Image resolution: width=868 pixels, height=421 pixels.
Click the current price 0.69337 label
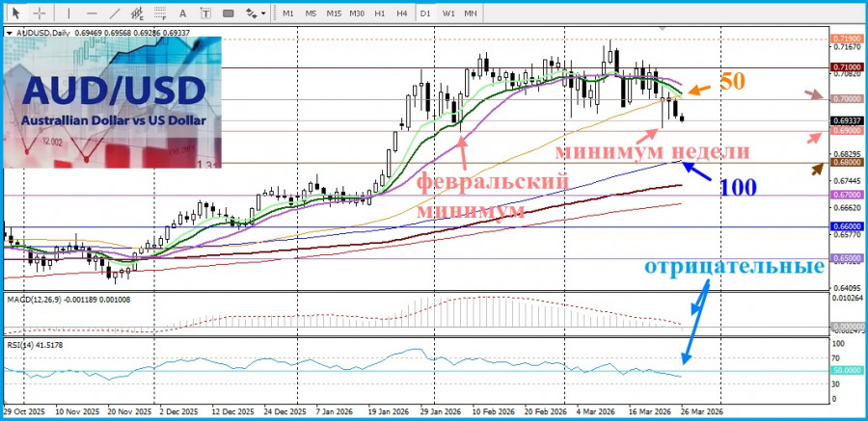pyautogui.click(x=847, y=120)
